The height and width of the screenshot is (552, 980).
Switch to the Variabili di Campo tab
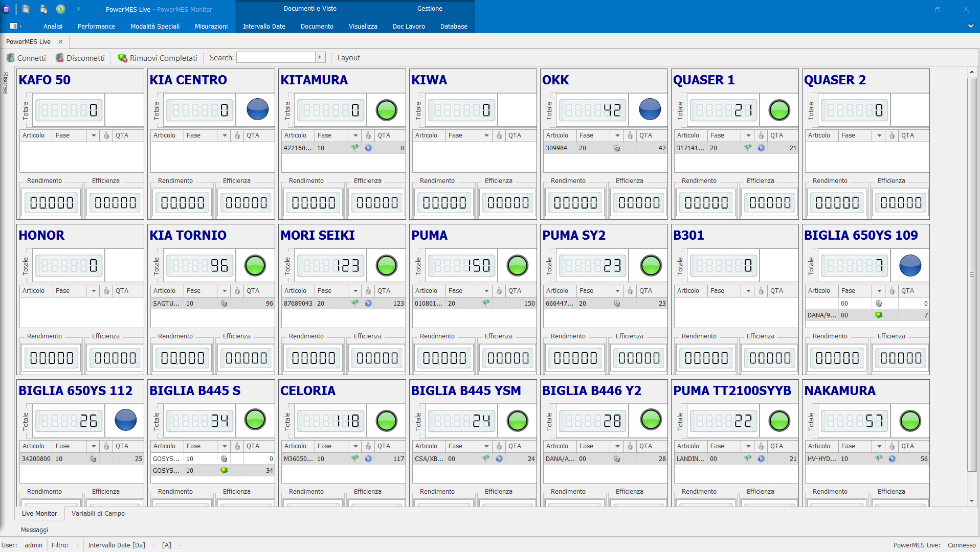pos(98,514)
